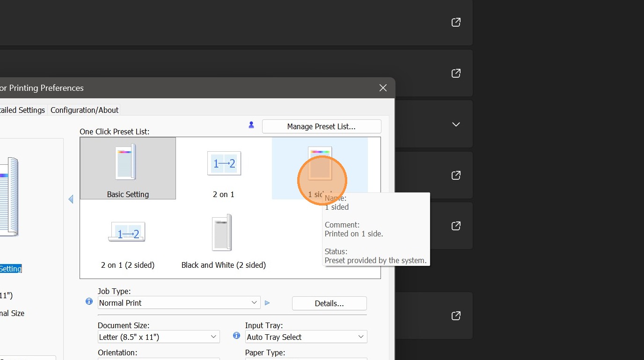Open the Detailed Settings tab
This screenshot has width=644, height=360.
point(23,110)
